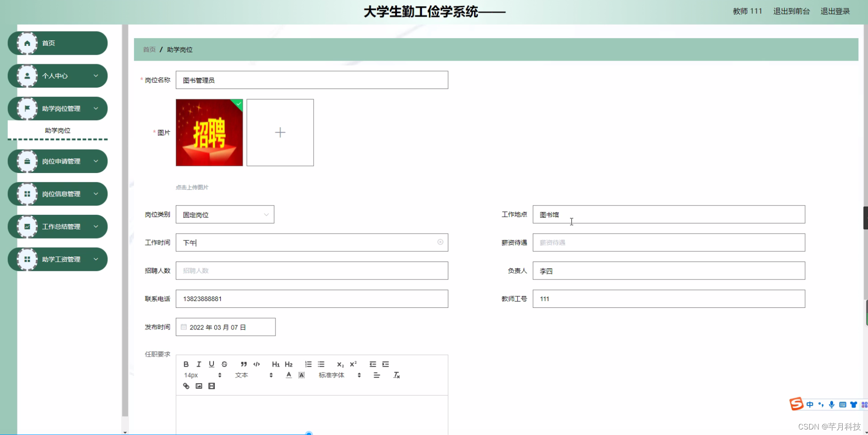Viewport: 868px width, 435px height.
Task: Apply Heading 1 formatting
Action: pos(275,364)
